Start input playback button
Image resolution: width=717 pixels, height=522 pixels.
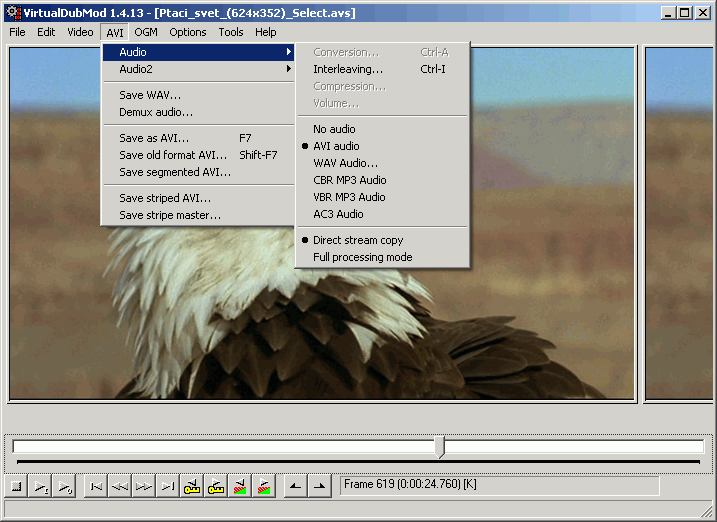(41, 486)
